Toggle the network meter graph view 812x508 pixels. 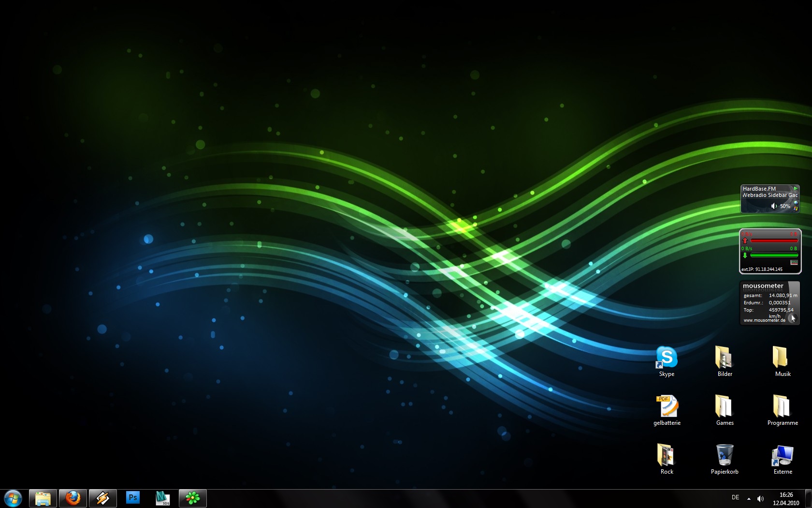pos(794,262)
